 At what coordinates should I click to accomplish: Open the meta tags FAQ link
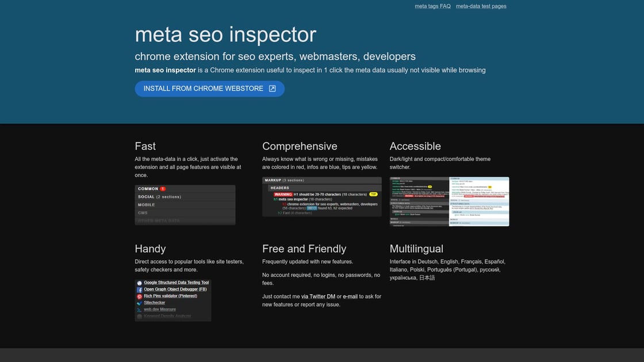(x=432, y=6)
